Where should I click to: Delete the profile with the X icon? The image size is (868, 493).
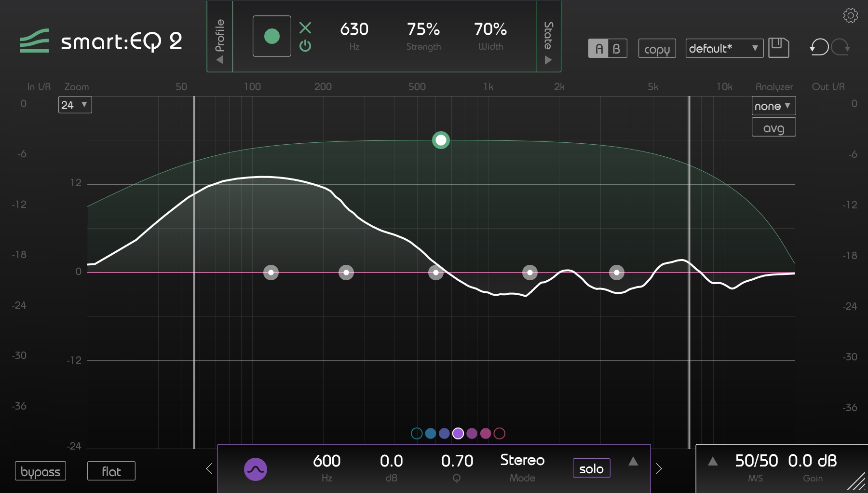[x=306, y=28]
